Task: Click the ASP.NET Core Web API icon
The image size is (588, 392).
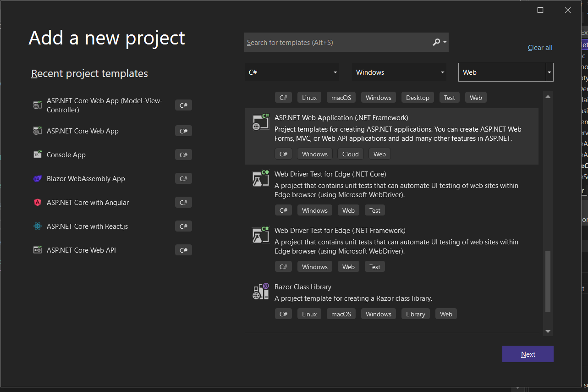Action: click(x=38, y=250)
